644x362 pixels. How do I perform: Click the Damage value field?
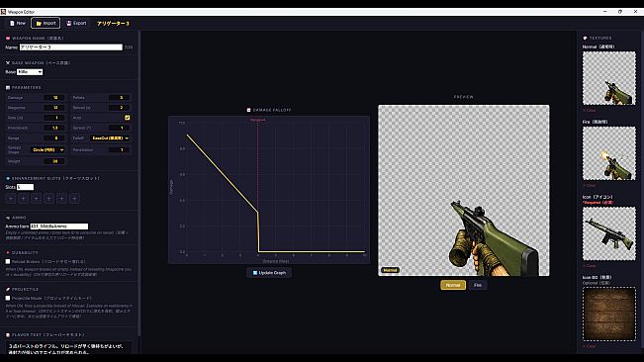click(53, 98)
